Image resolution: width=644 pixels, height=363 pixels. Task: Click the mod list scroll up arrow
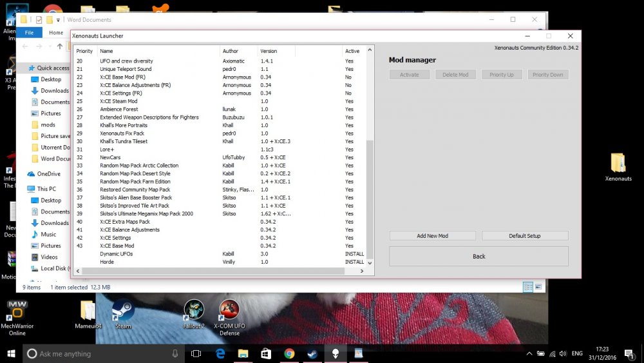[370, 50]
